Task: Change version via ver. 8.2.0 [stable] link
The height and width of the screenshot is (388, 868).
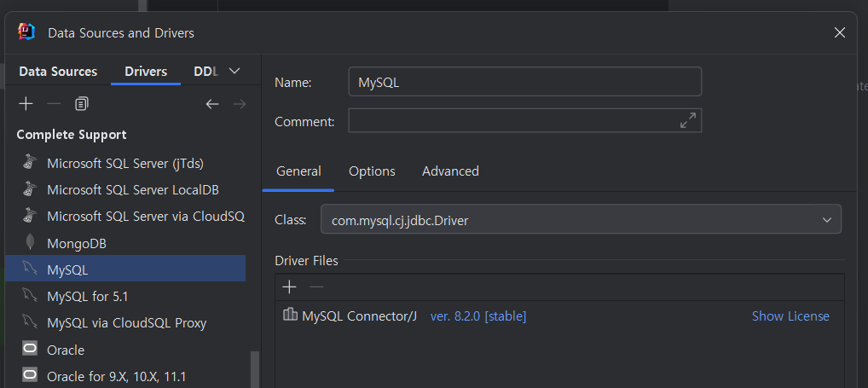Action: [478, 316]
